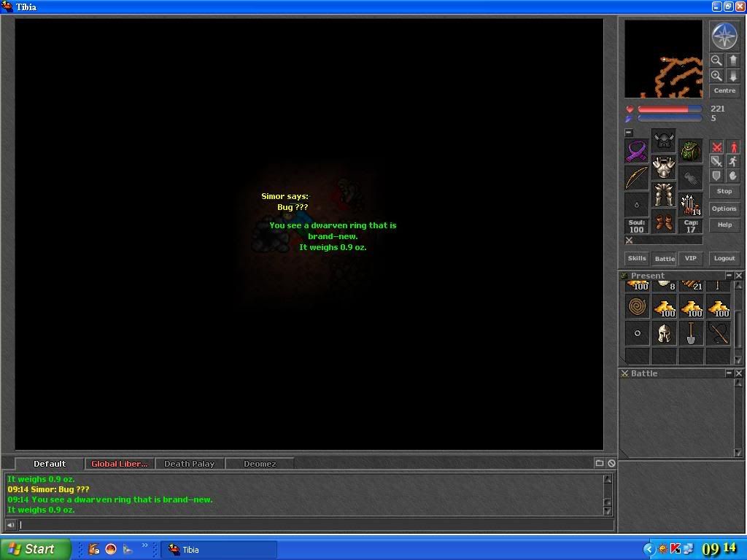Open the Deomez private chat tab

[260, 464]
